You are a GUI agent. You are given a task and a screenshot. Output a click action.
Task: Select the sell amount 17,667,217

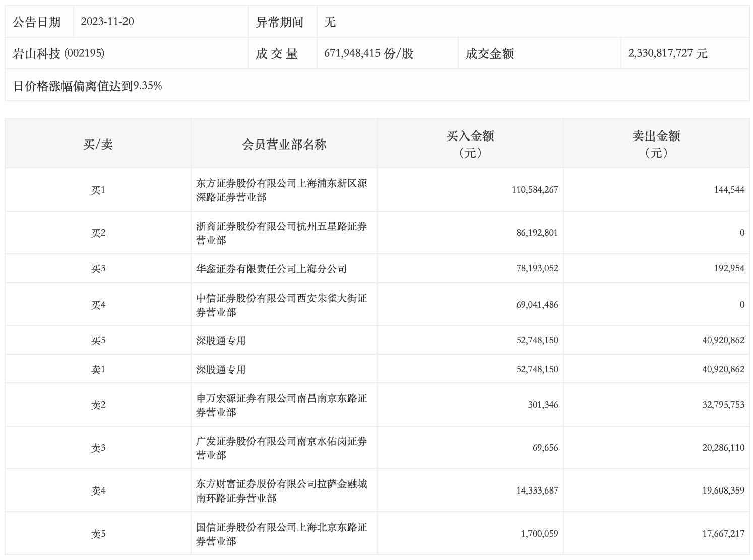723,534
